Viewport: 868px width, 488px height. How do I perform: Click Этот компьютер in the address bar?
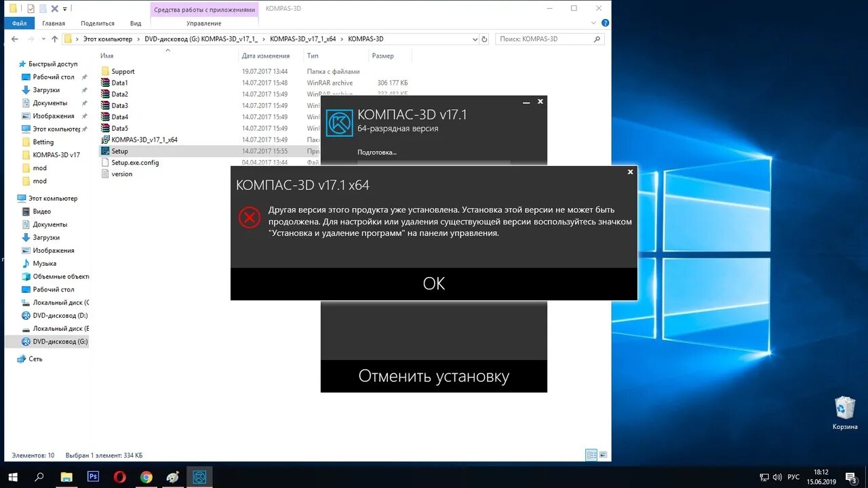[x=108, y=39]
